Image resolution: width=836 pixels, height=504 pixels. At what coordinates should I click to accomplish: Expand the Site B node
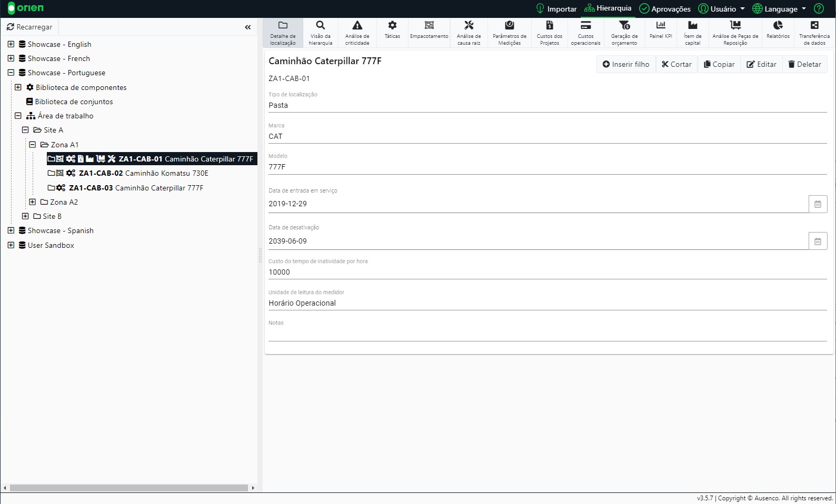[x=25, y=216]
